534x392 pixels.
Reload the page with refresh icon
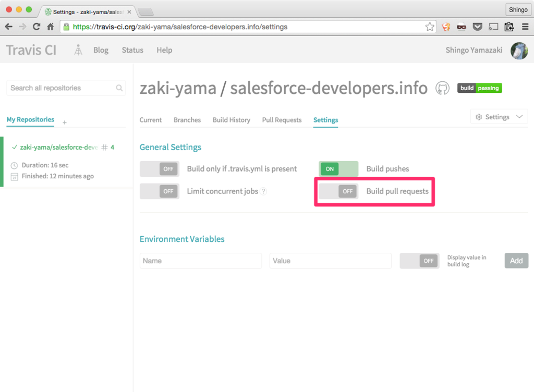click(37, 27)
